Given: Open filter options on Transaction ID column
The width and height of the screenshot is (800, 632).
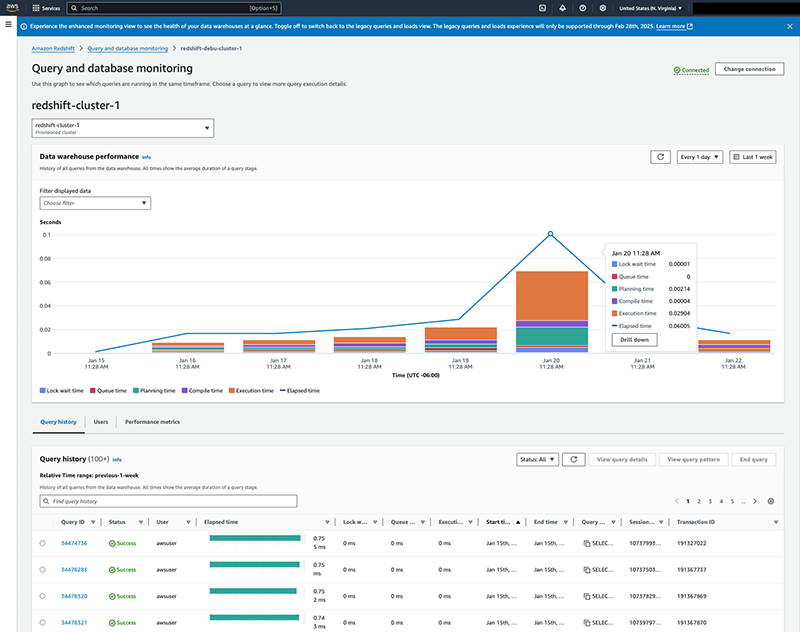Looking at the screenshot, I should coord(776,522).
